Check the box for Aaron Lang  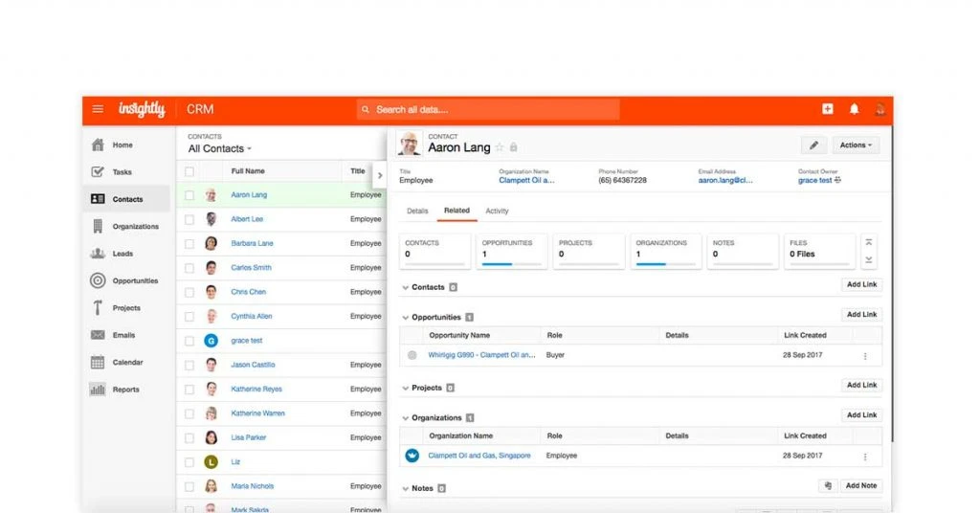[x=189, y=195]
